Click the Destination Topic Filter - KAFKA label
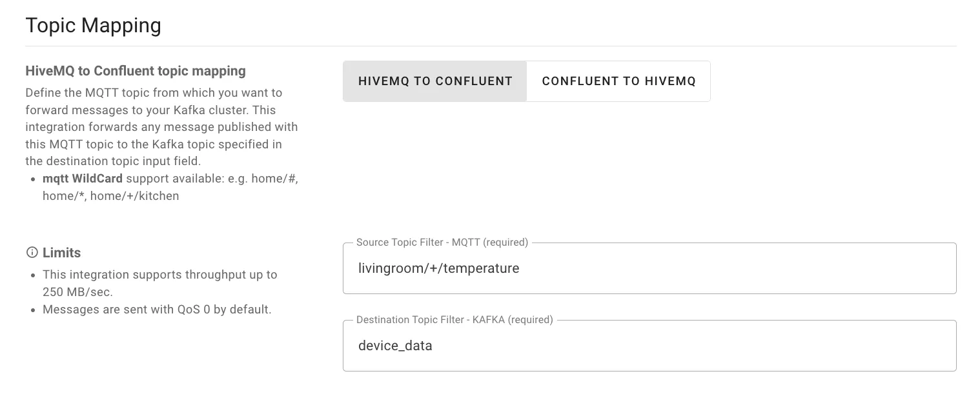 tap(454, 320)
